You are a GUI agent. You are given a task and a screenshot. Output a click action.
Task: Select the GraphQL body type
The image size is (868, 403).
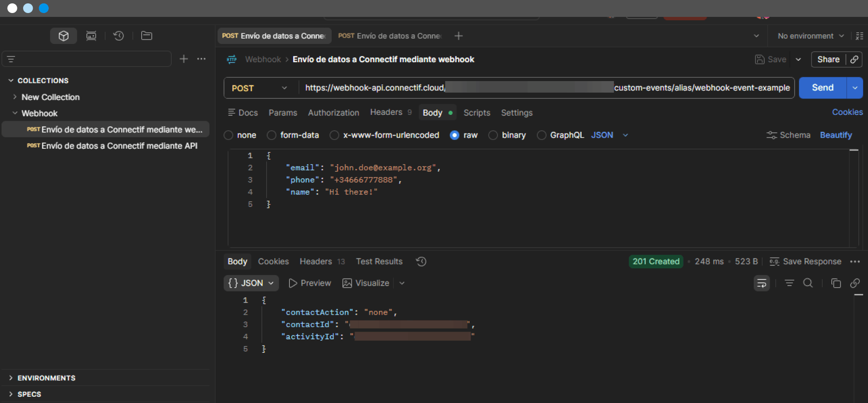560,135
